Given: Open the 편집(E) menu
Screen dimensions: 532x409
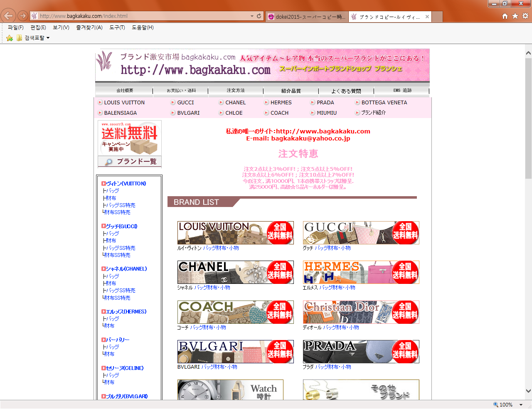Looking at the screenshot, I should [38, 27].
